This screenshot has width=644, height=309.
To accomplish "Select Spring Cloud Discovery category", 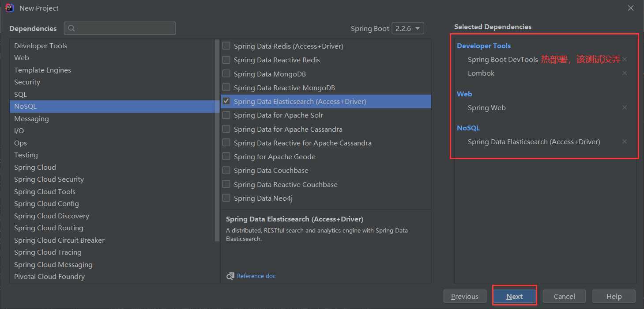I will (x=112, y=216).
